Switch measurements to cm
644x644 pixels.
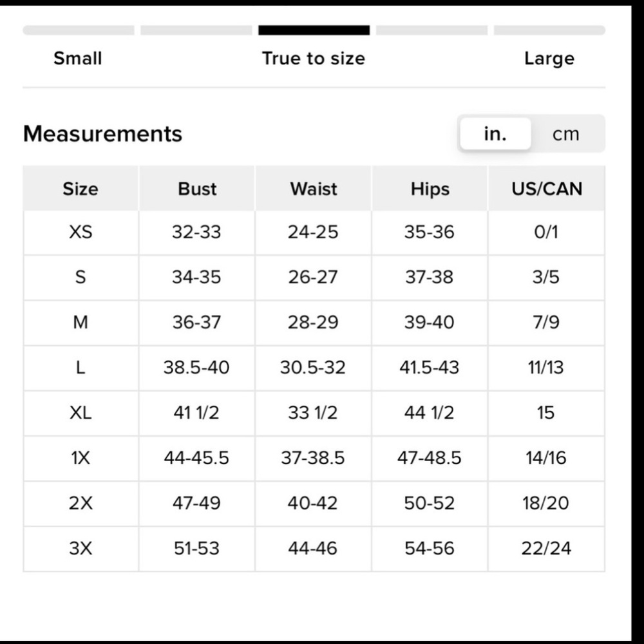click(565, 135)
